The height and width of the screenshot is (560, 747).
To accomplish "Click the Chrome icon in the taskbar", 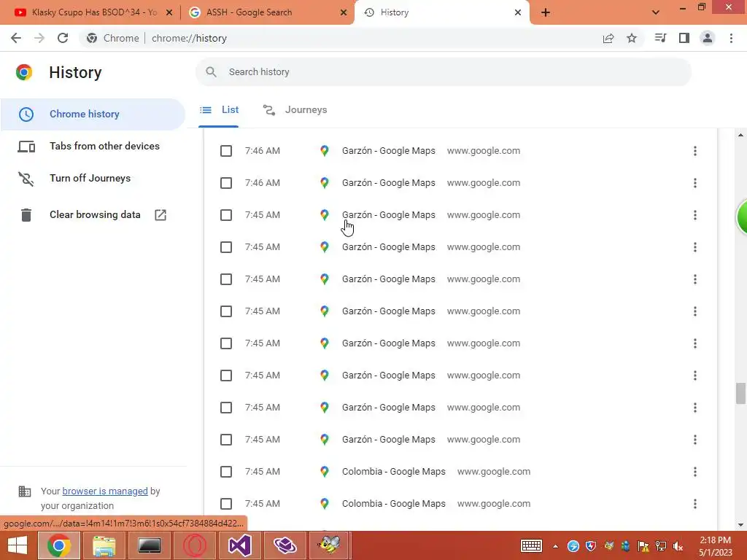I will [59, 545].
